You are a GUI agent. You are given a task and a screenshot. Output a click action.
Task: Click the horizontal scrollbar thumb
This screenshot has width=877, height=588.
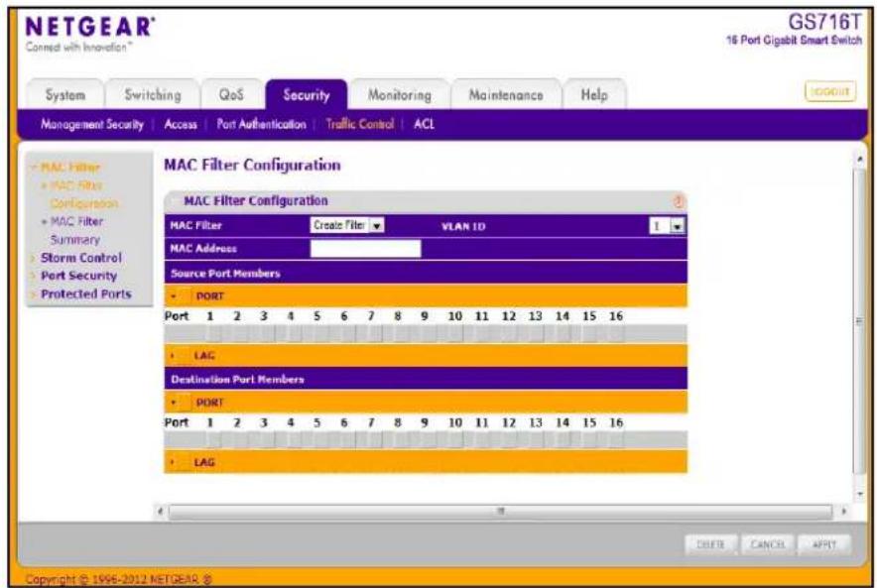click(x=500, y=511)
